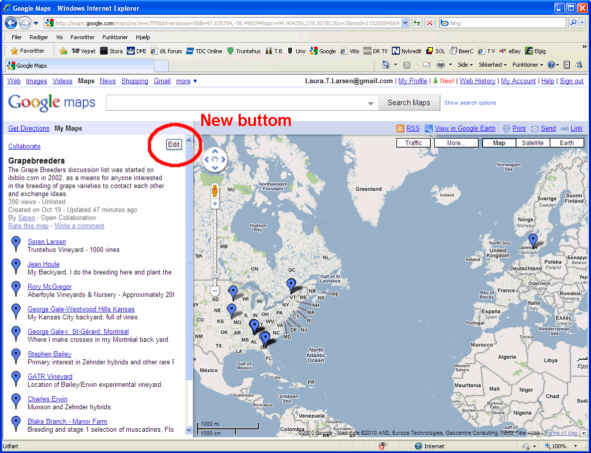
Task: Click the left panel vertical scrollbar
Action: click(189, 286)
